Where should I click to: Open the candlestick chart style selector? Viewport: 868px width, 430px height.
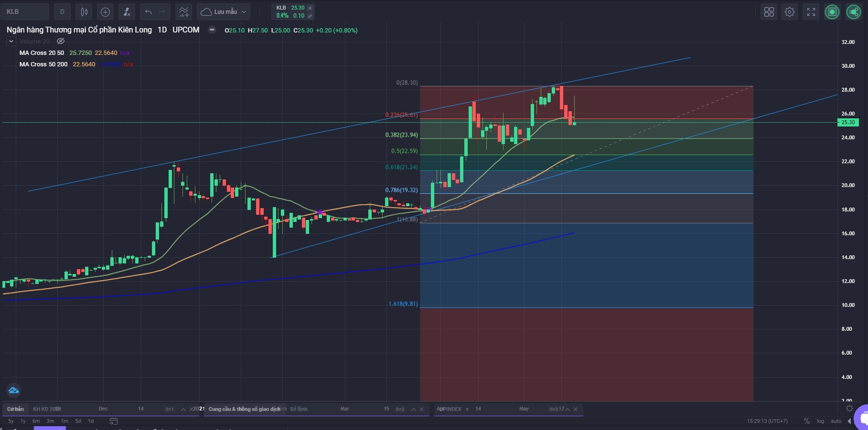84,12
